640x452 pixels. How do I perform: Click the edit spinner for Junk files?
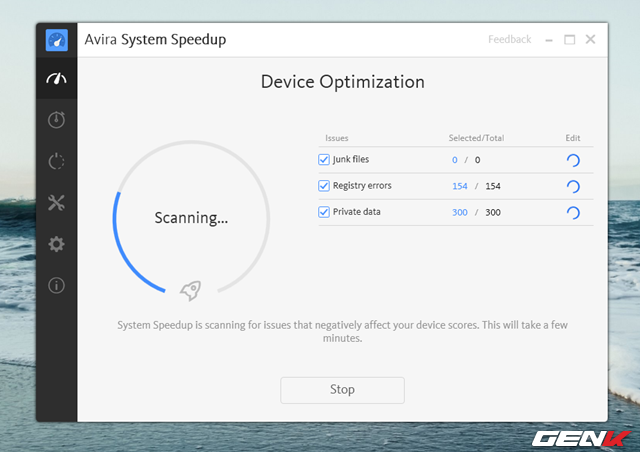[573, 160]
